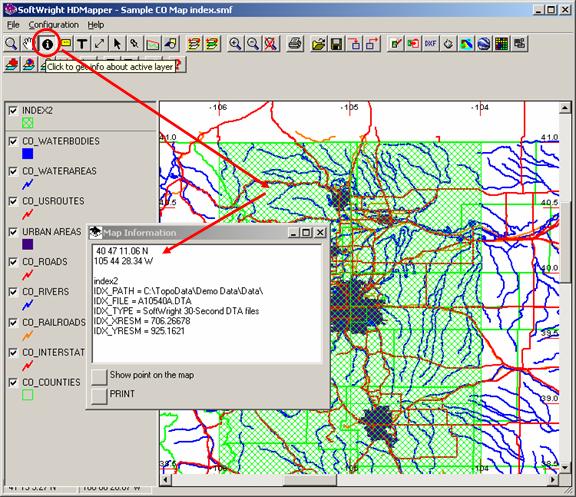This screenshot has width=576, height=497.
Task: Click the networked computers icon
Action: [x=519, y=44]
